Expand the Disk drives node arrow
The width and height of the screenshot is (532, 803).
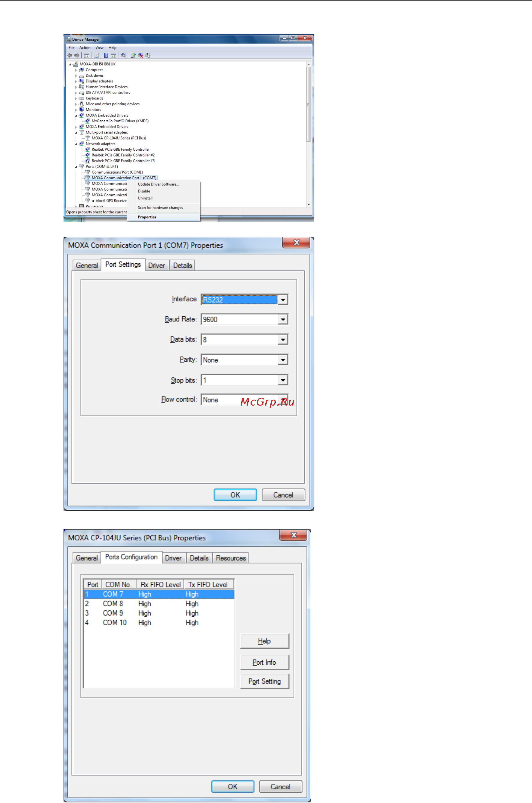[76, 76]
